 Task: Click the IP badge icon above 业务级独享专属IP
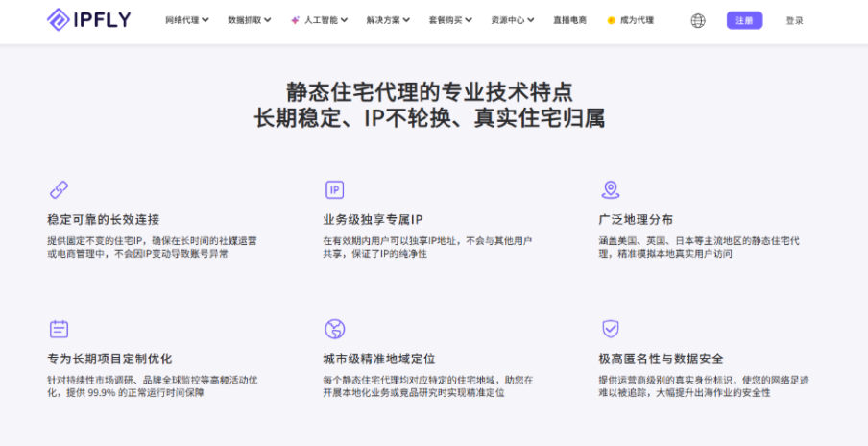pos(334,189)
